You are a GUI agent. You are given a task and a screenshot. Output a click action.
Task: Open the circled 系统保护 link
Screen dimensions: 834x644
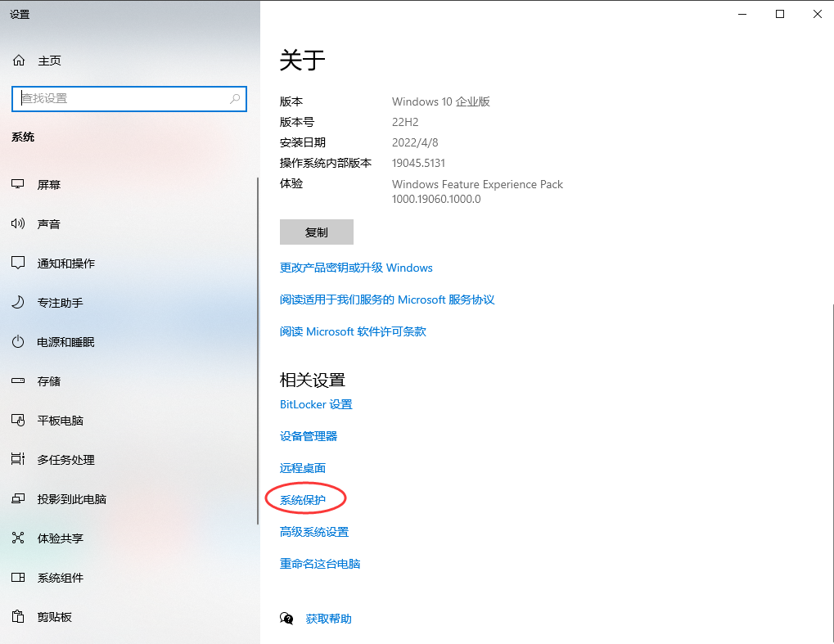pyautogui.click(x=304, y=499)
